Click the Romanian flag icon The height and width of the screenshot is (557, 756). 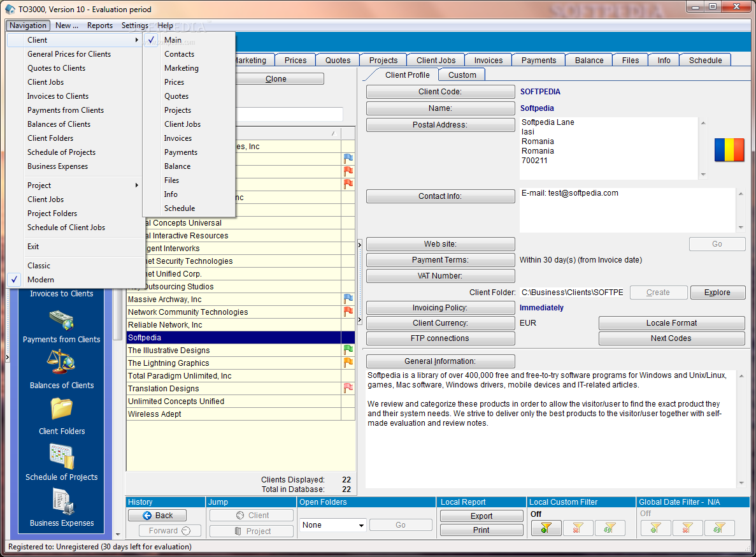(729, 150)
